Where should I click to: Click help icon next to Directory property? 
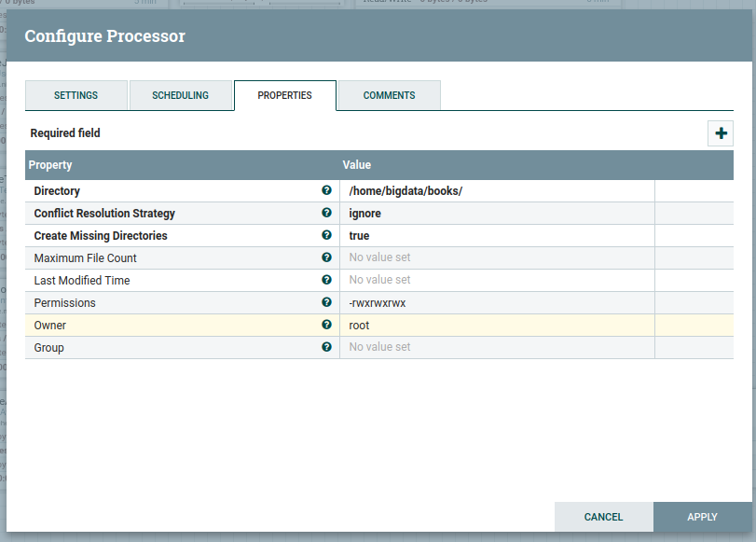326,190
